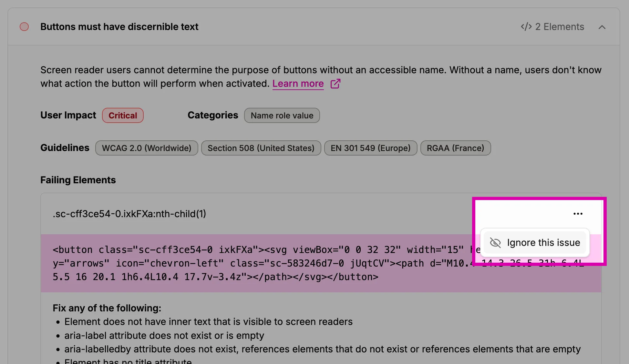
Task: Open the three-dot overflow menu on the failing element
Action: point(578,213)
